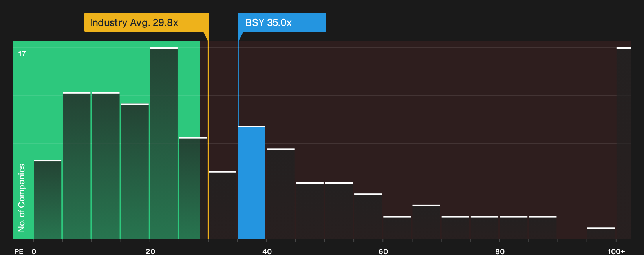Click the x-axis value 20
This screenshot has height=255, width=644.
pos(150,251)
